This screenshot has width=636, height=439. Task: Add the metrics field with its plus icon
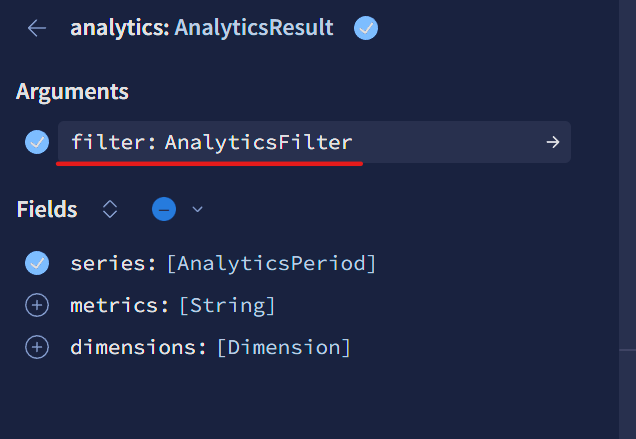click(x=37, y=305)
